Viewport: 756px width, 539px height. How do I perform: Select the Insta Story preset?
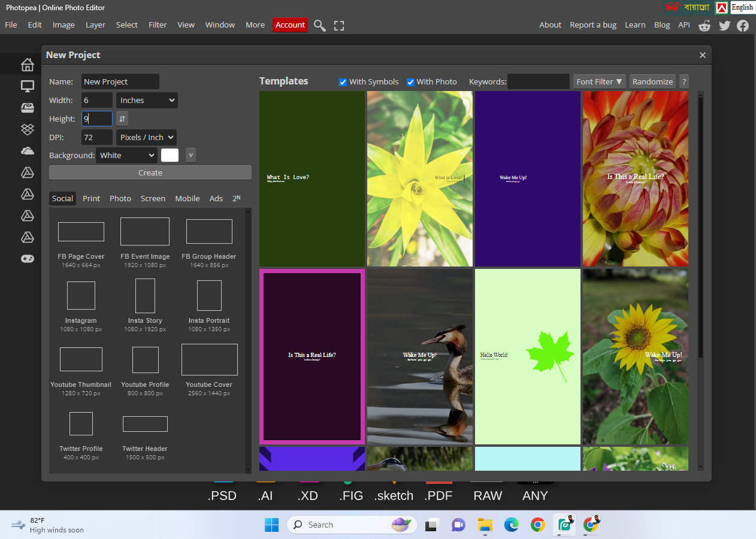[145, 305]
